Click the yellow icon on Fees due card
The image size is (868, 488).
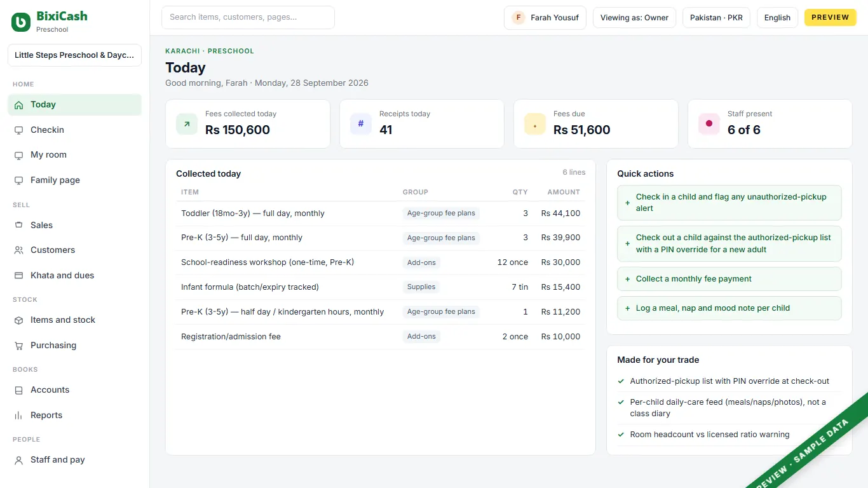click(535, 124)
